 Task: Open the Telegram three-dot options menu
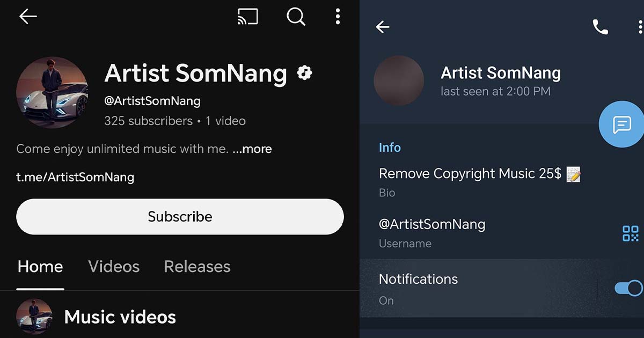(640, 27)
